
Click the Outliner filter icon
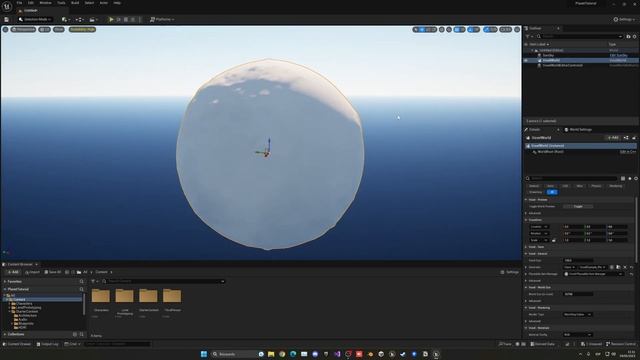tap(528, 36)
